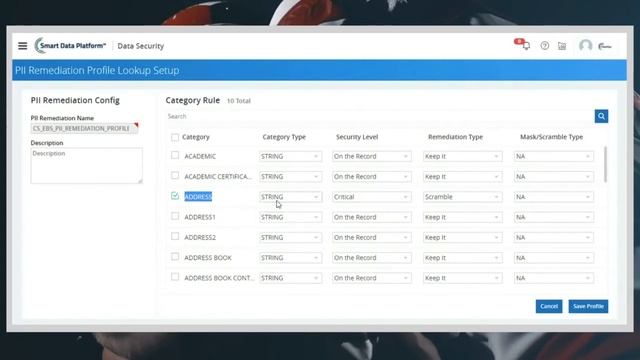Open Remediation Type dropdown showing Scramble
This screenshot has width=640, height=360.
pos(462,197)
